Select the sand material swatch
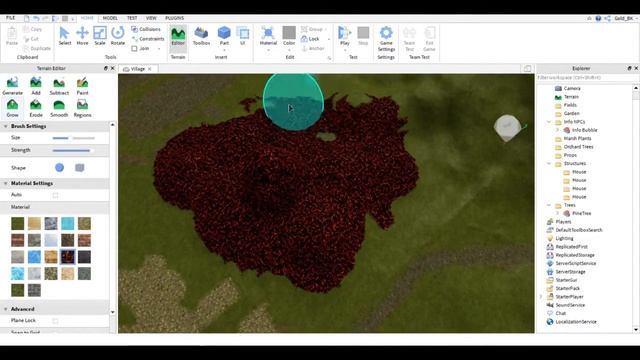This screenshot has width=640, height=360. 34,223
